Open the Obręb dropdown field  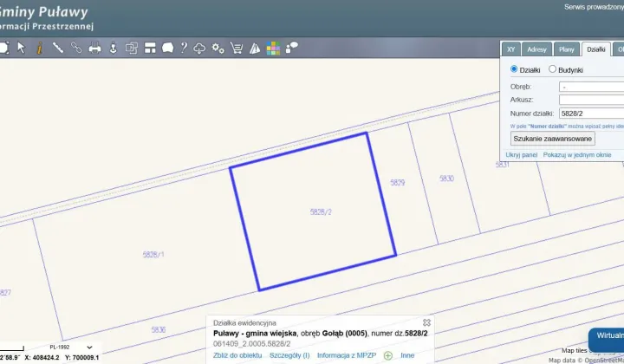(x=591, y=87)
